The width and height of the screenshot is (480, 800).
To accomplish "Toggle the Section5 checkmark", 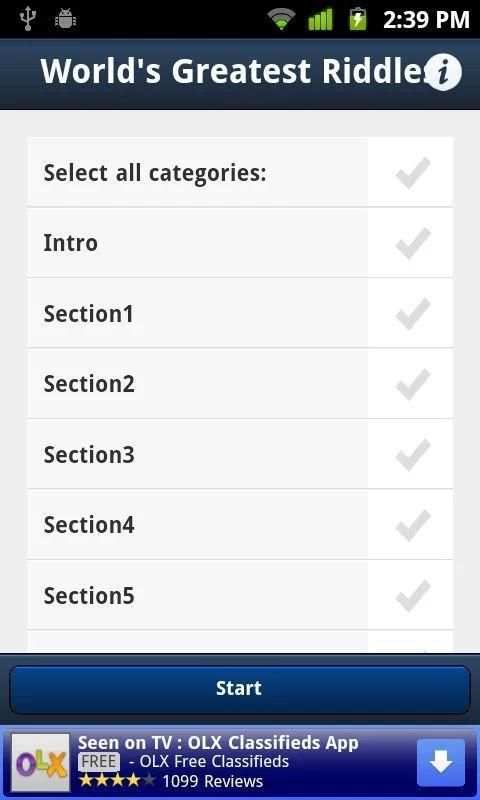I will (413, 595).
